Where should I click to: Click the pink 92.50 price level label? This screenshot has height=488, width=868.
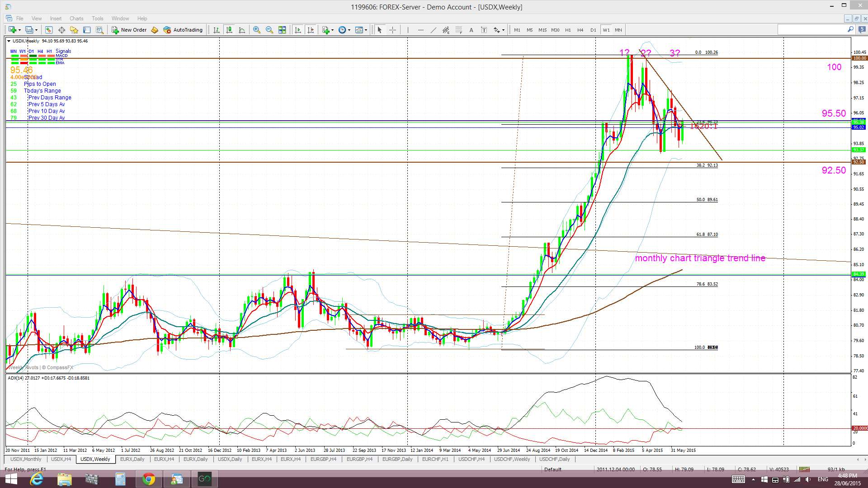click(x=834, y=170)
